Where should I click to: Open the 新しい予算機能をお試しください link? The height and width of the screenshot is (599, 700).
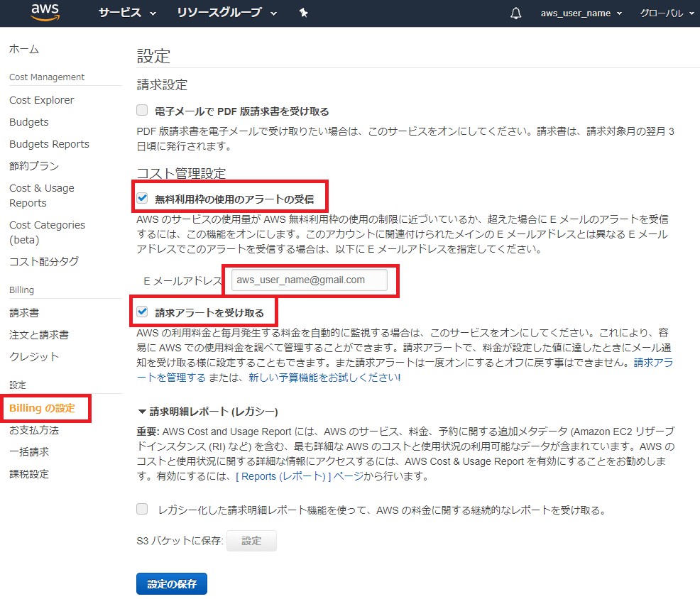click(324, 378)
